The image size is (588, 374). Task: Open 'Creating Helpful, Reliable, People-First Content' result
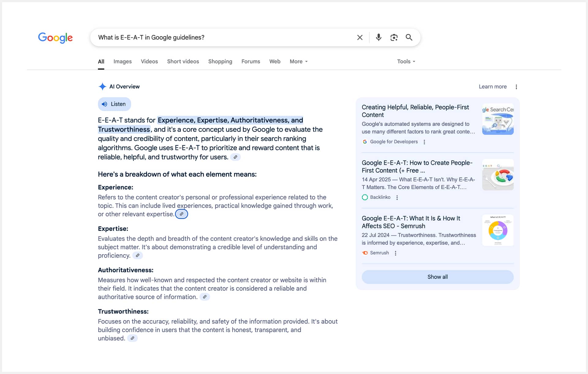tap(415, 111)
